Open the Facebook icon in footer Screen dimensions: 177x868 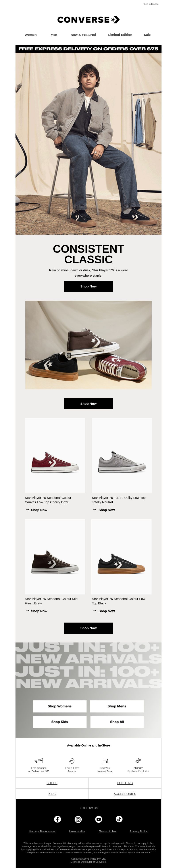pyautogui.click(x=58, y=819)
